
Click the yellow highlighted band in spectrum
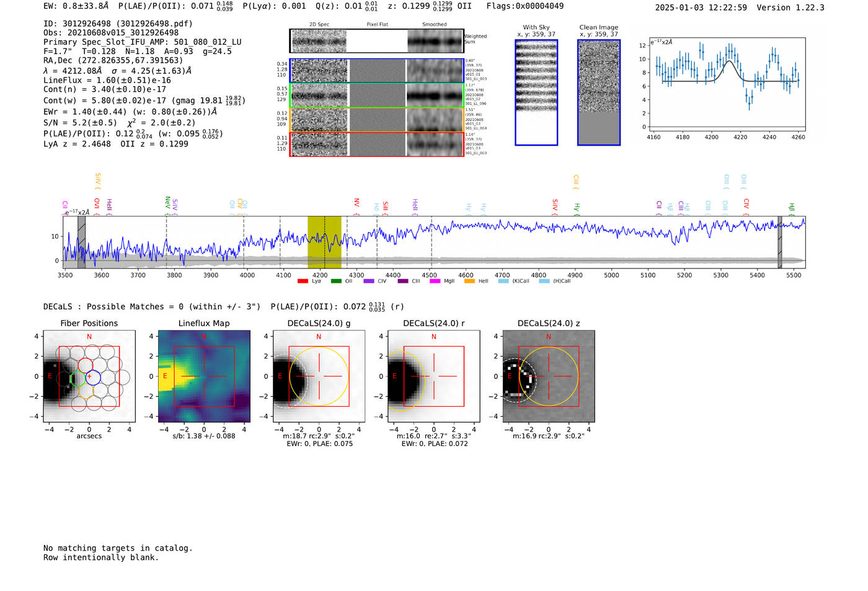(324, 242)
